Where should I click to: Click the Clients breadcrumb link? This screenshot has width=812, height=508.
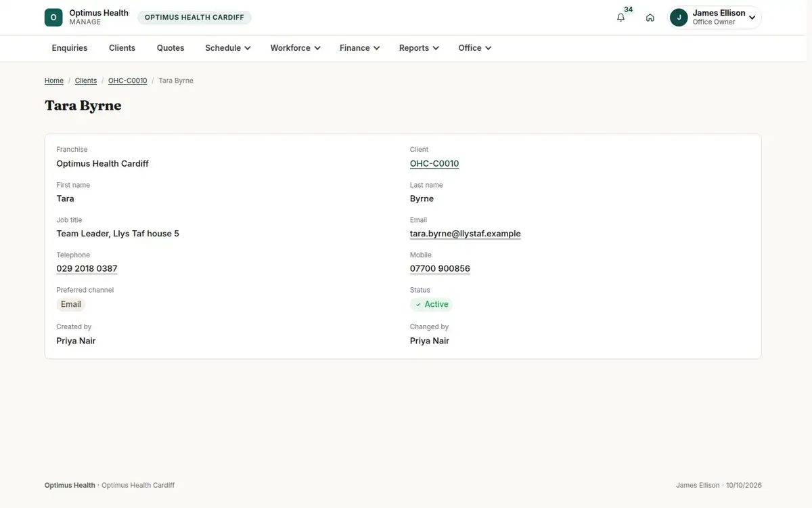tap(86, 81)
